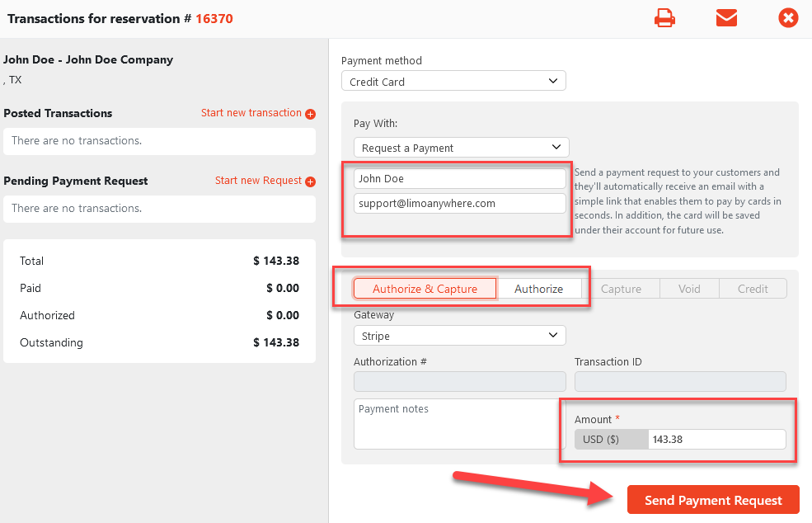This screenshot has height=523, width=812.
Task: Click plus icon beside Start new transaction
Action: point(311,114)
